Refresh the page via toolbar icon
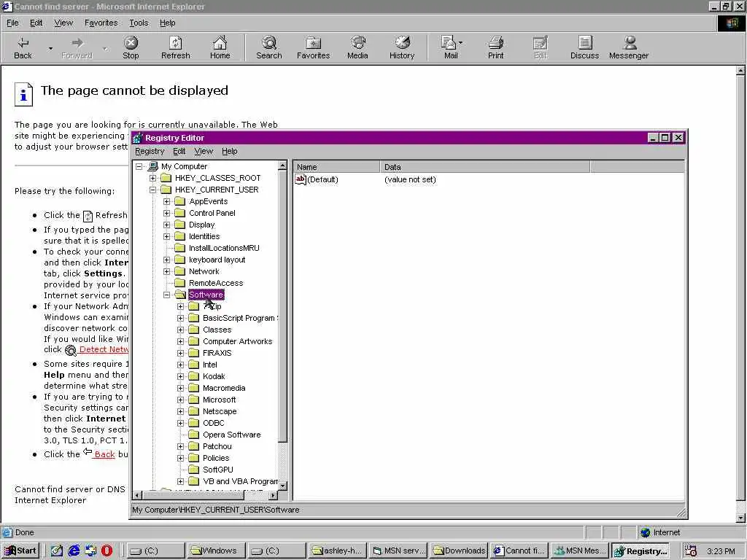The width and height of the screenshot is (747, 560). (175, 47)
